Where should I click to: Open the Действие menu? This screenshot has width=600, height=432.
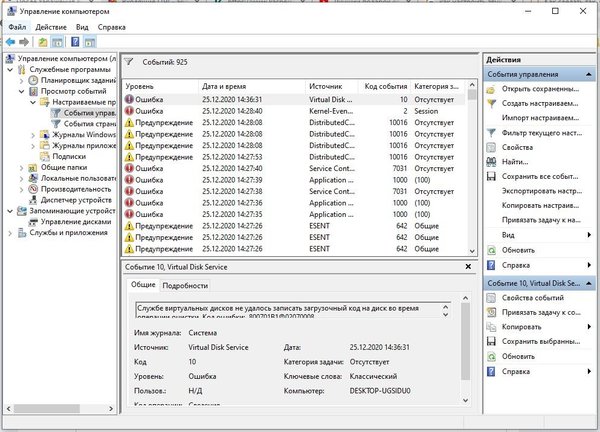(50, 26)
